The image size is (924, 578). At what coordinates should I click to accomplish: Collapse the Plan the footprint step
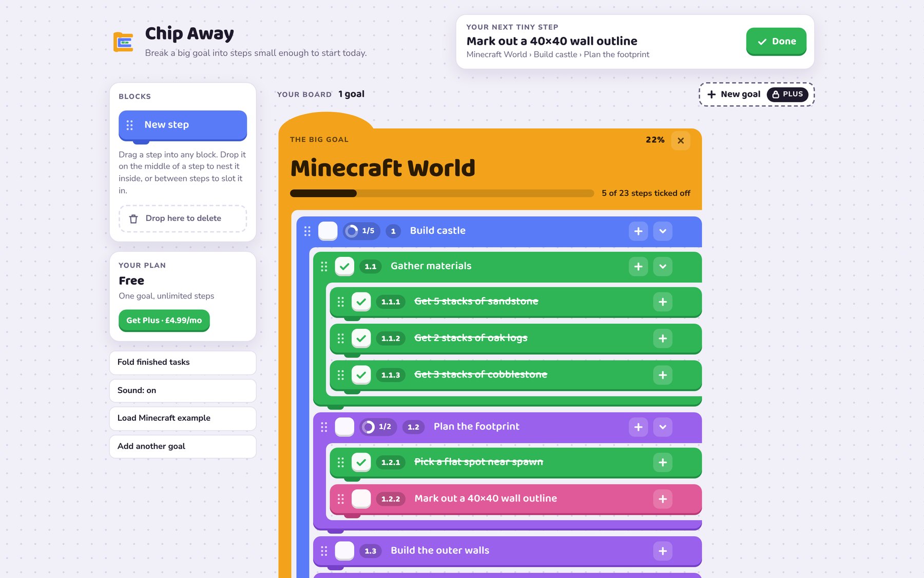pyautogui.click(x=663, y=427)
